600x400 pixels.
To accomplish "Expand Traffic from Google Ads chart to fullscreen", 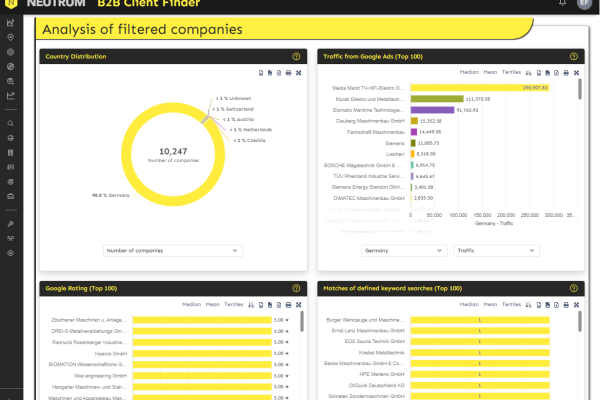I will (x=579, y=73).
